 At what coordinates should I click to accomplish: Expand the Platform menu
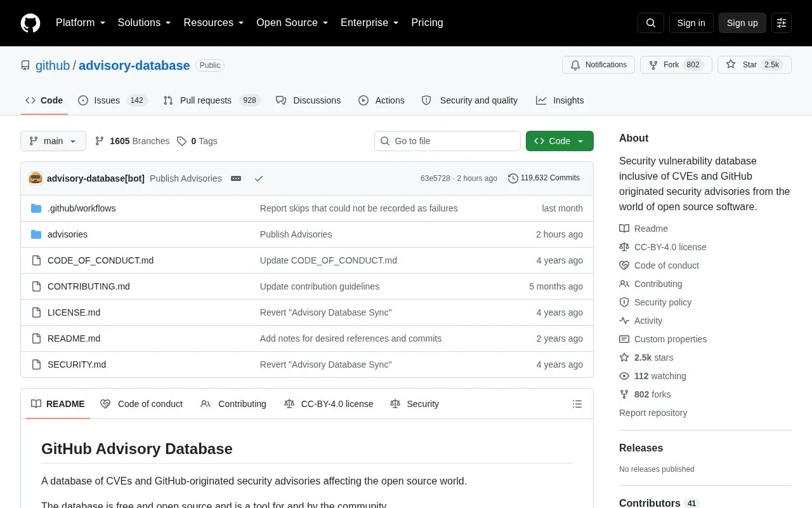(x=81, y=23)
